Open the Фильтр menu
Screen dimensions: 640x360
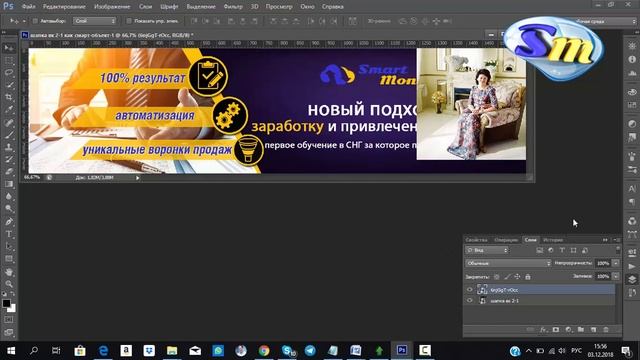(x=233, y=7)
